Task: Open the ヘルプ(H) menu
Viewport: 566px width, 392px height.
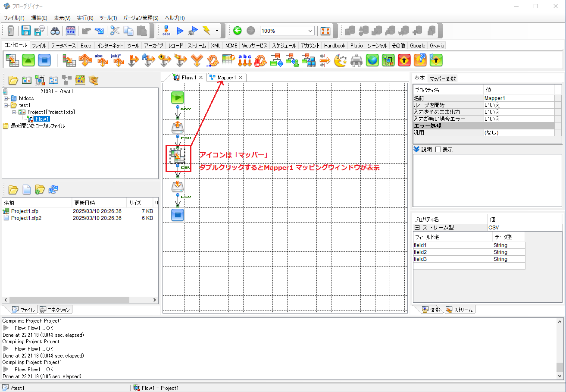Action: tap(175, 18)
